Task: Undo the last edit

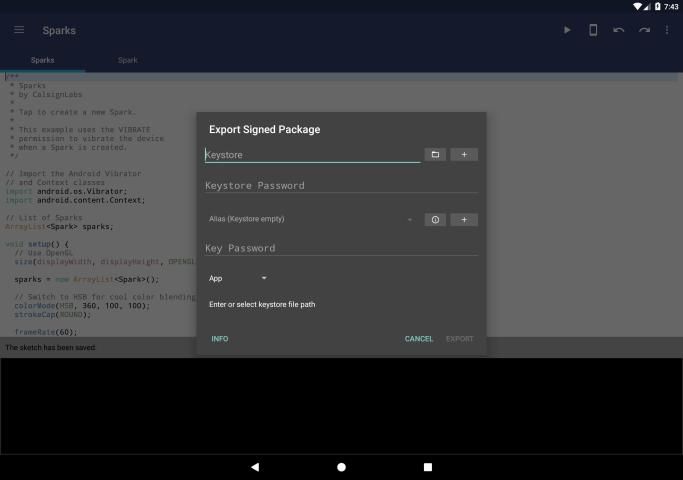Action: [619, 30]
